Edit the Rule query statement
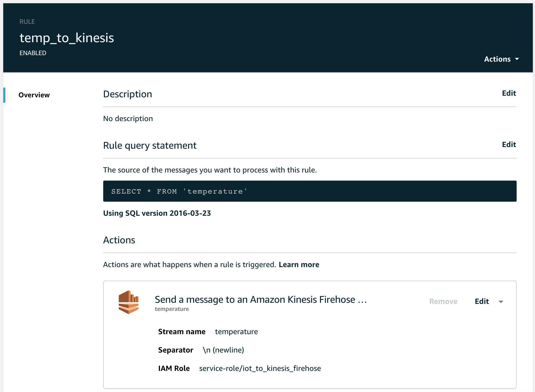Image resolution: width=535 pixels, height=392 pixels. click(x=509, y=145)
